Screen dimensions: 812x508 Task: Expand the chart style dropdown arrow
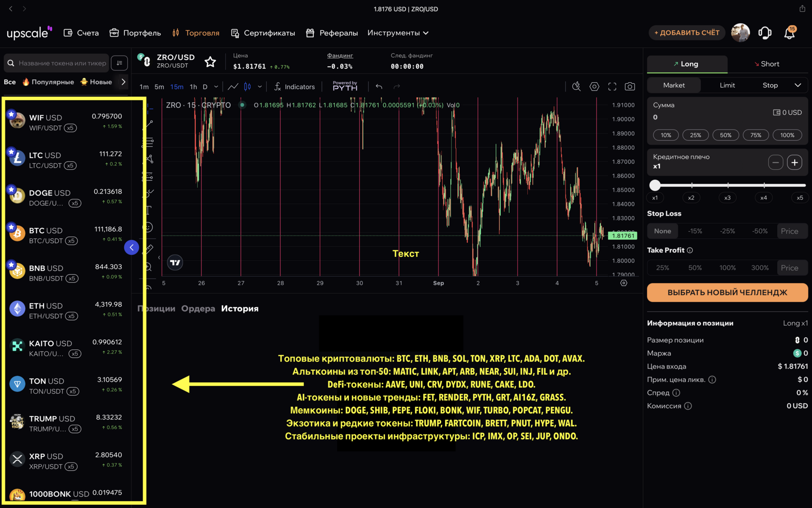(260, 87)
